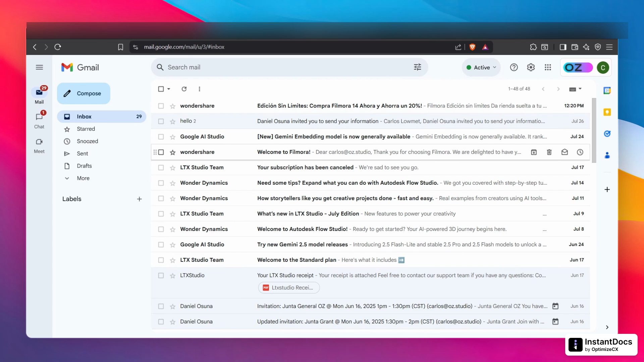Select the Junta General OZ invitation checkbox
The image size is (644, 362).
(x=161, y=306)
